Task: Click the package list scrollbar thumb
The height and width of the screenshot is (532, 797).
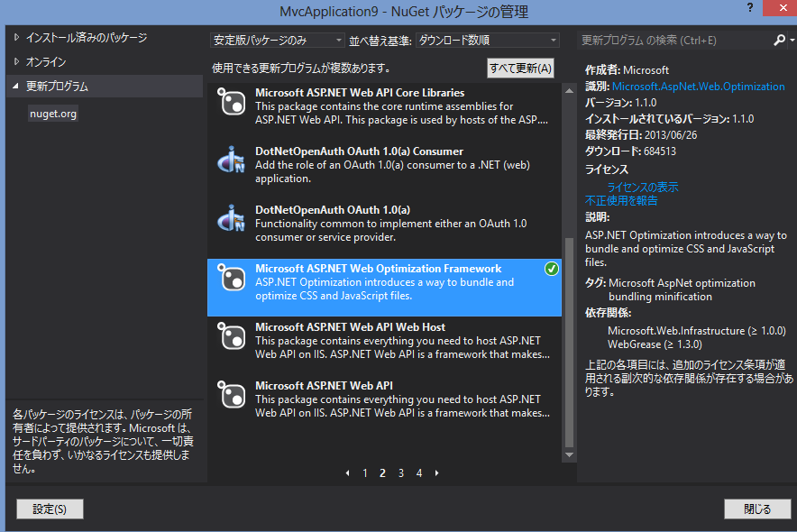Action: click(x=569, y=342)
